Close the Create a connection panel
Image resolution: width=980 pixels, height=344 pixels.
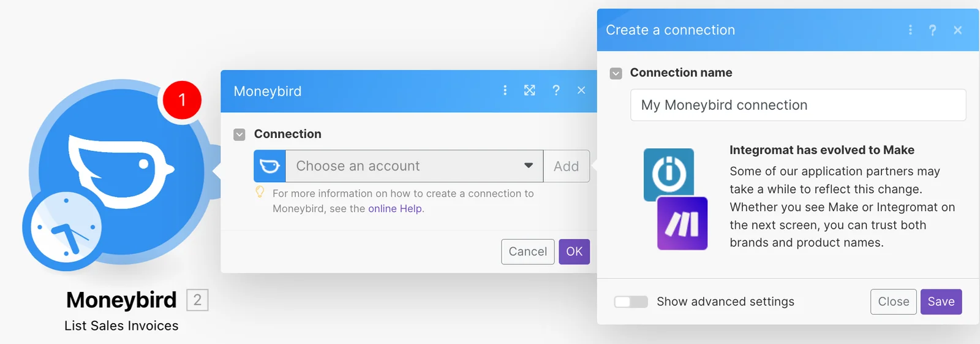(958, 30)
